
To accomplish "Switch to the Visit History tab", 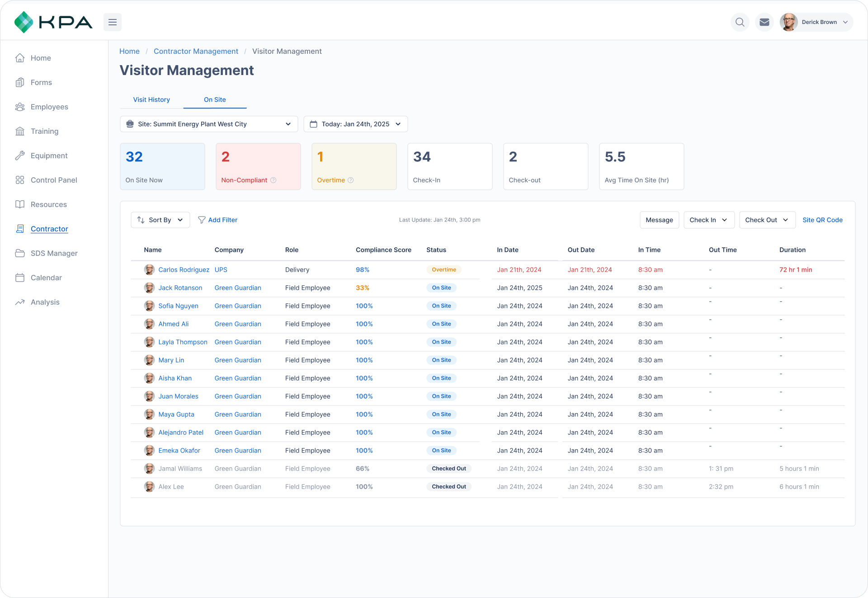I will click(151, 99).
